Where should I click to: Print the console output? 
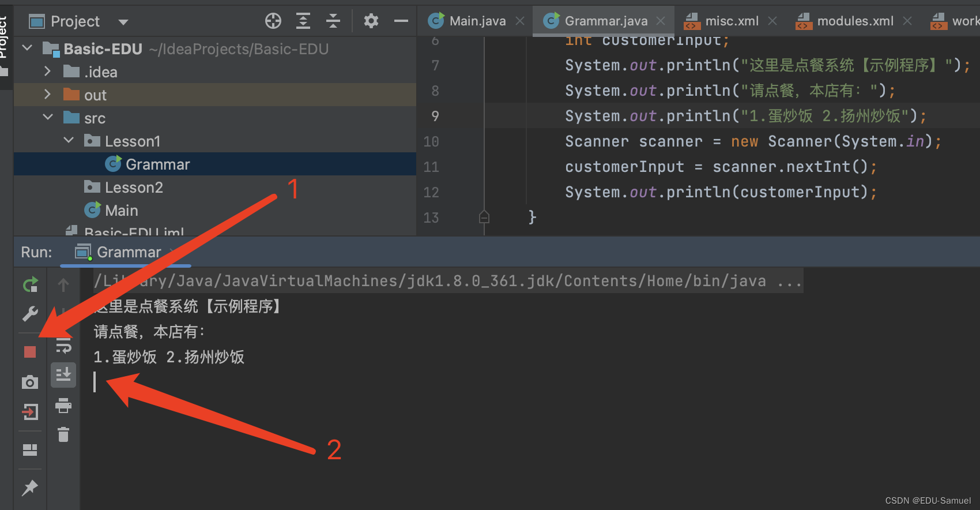pyautogui.click(x=63, y=406)
